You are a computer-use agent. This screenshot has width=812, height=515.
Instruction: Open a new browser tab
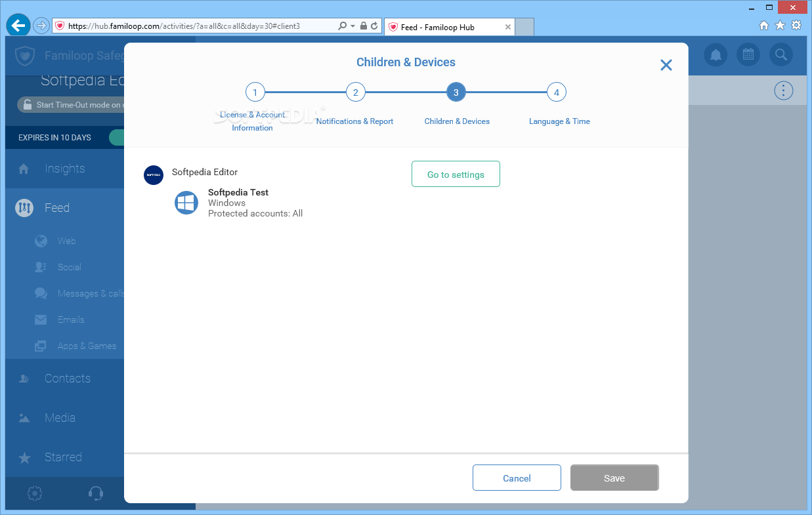pos(524,27)
